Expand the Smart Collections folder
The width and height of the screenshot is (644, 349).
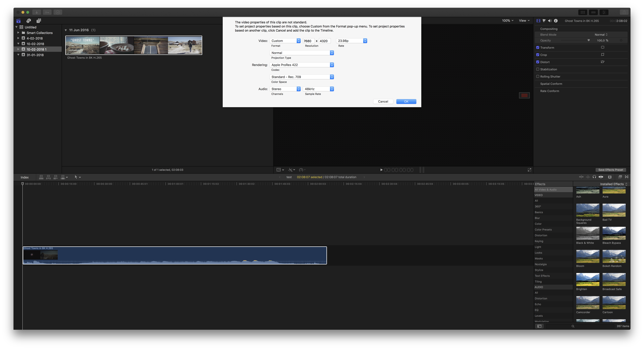pyautogui.click(x=18, y=33)
